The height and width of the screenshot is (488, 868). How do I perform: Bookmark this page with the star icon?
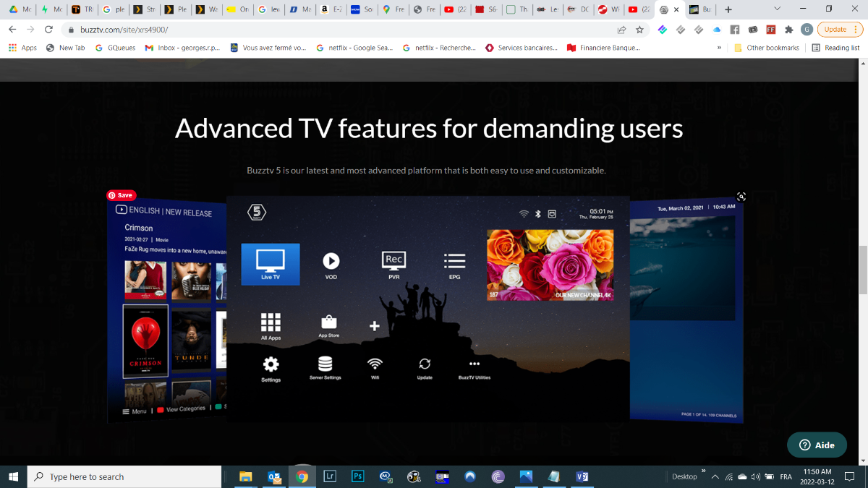639,30
